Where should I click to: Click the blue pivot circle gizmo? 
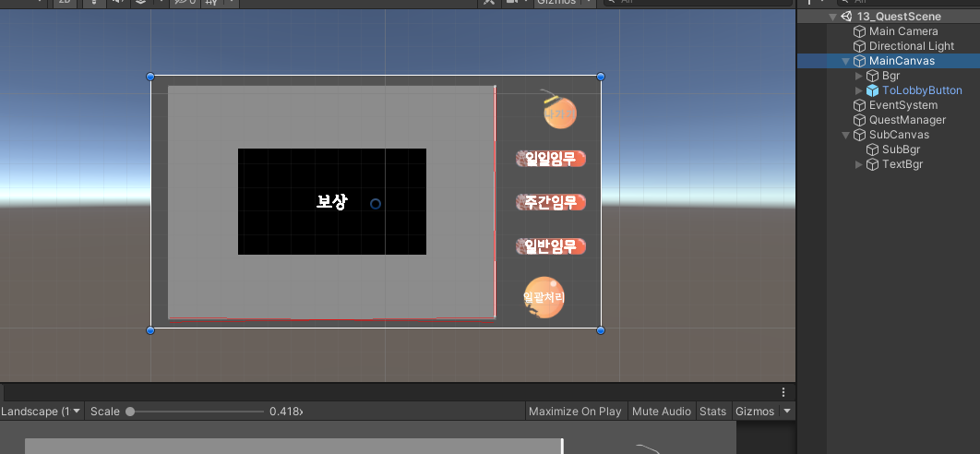coord(376,204)
